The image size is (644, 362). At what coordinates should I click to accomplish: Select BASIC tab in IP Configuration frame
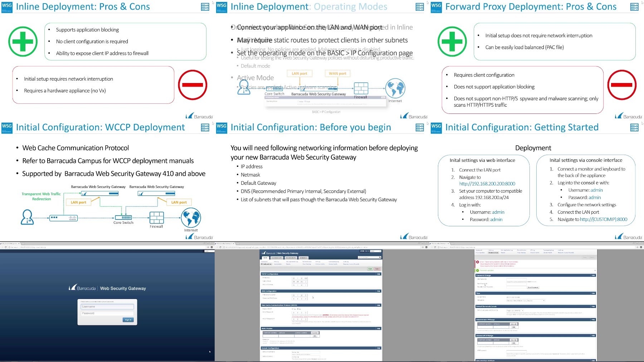pos(265,258)
